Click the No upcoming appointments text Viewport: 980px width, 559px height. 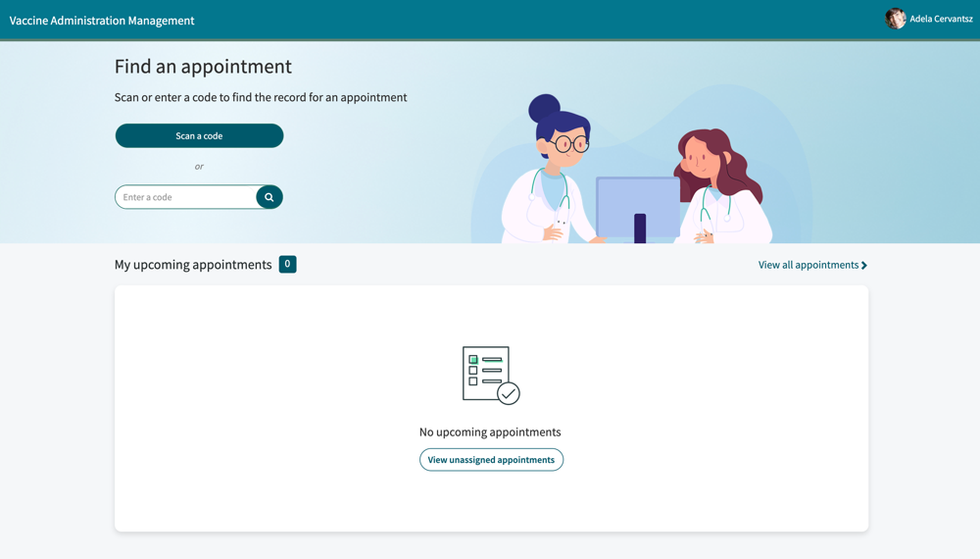[490, 432]
